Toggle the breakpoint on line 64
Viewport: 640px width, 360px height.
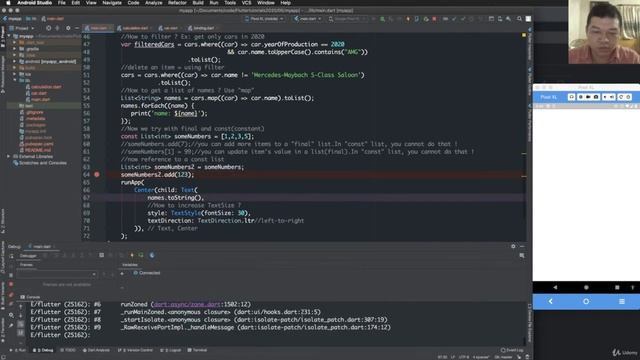point(97,175)
